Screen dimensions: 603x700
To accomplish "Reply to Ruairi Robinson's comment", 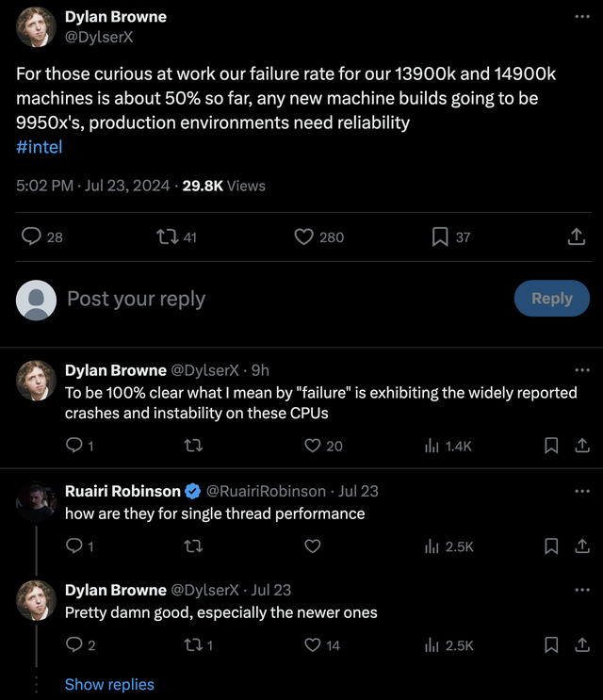I will click(x=74, y=545).
